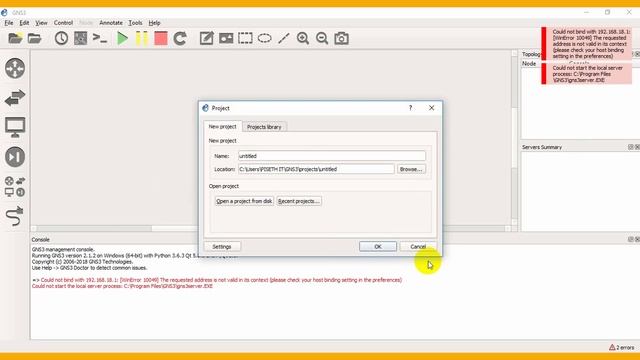Toggle show interface labels icon
The image size is (640, 360).
[x=80, y=38]
